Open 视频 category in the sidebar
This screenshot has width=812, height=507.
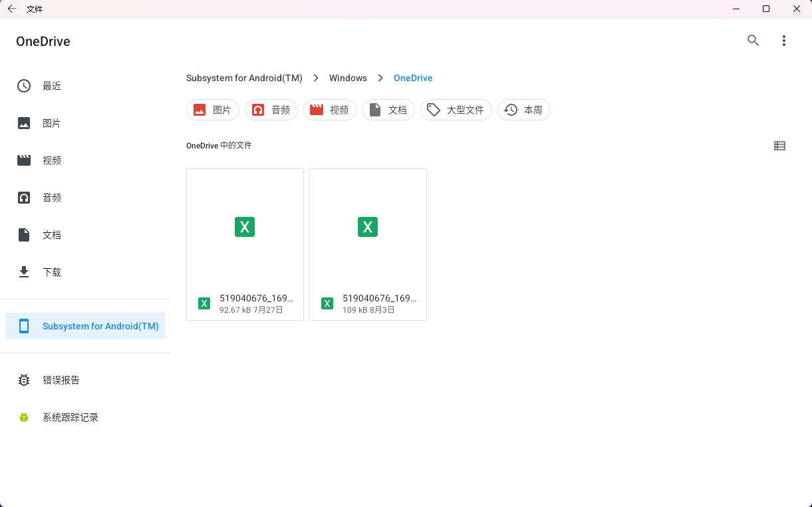pos(52,160)
